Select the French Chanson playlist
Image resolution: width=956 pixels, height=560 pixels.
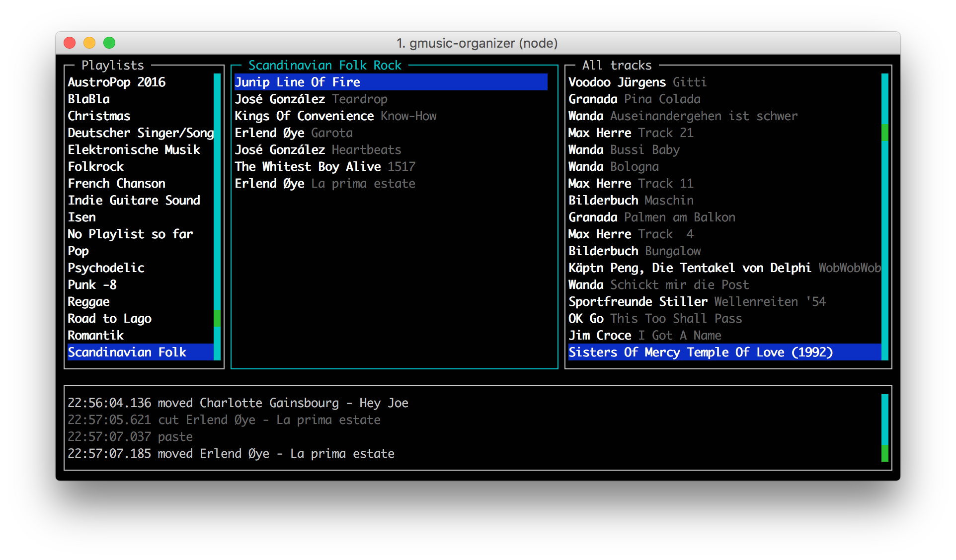pyautogui.click(x=117, y=184)
